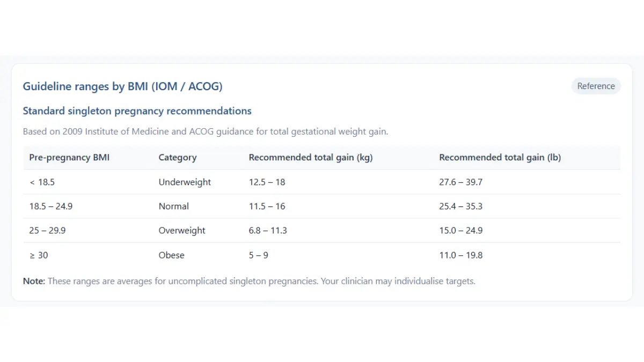Select the 12.5 – 18 kg value

[267, 182]
